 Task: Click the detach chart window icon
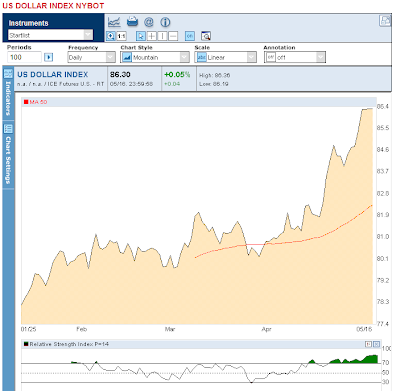pos(385,21)
